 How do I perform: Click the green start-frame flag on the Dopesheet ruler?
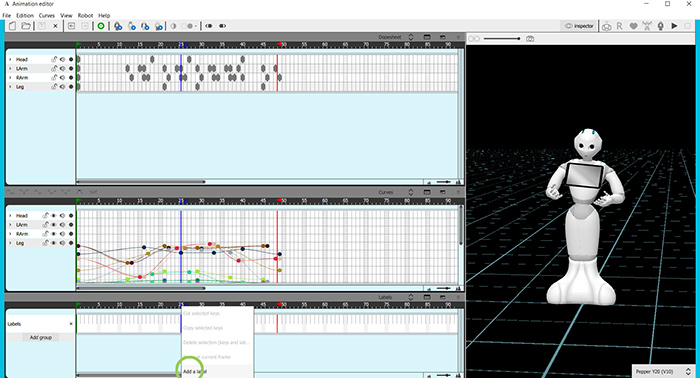coord(79,44)
